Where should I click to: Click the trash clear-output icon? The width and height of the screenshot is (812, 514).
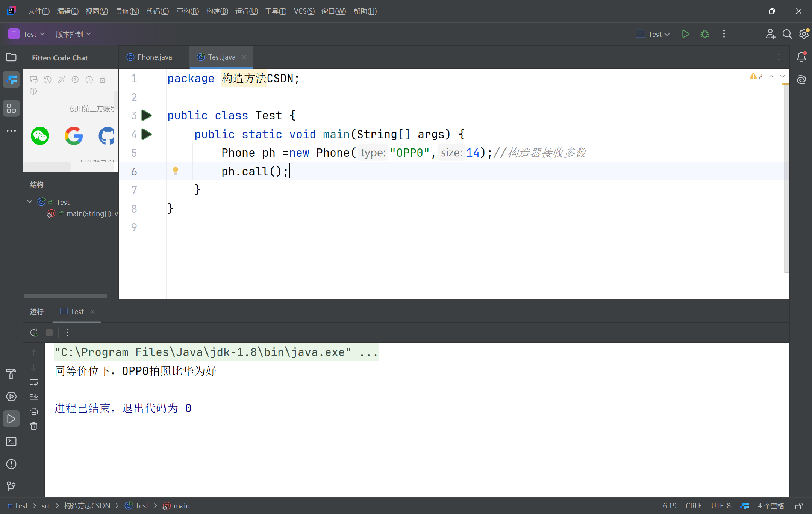(34, 426)
